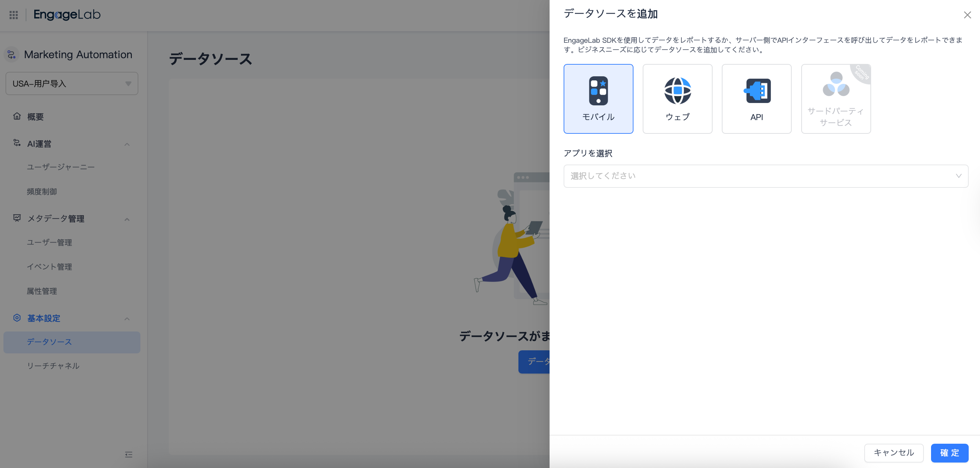
Task: Deselect the currently highlighted data source
Action: pos(598,99)
